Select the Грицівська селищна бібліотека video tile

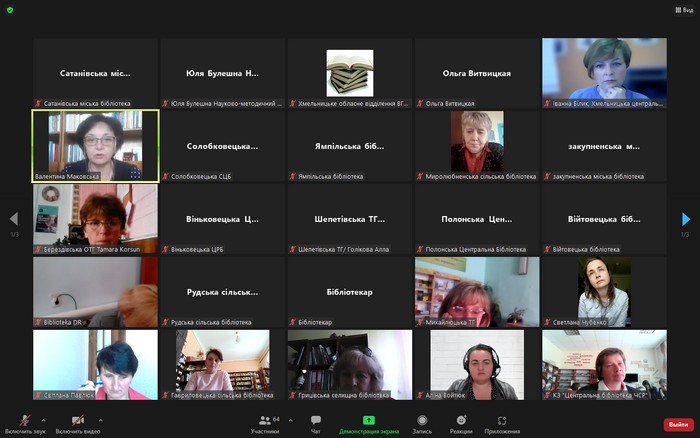tap(350, 365)
